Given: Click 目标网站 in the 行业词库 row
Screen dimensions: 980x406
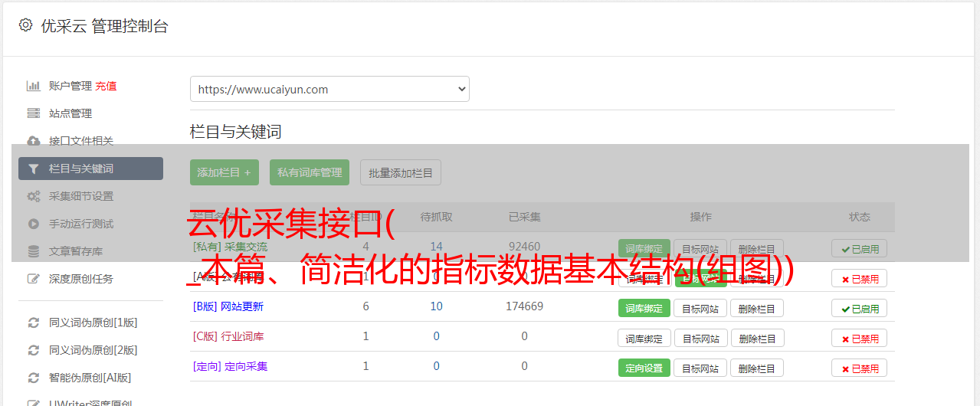Looking at the screenshot, I should [x=700, y=338].
